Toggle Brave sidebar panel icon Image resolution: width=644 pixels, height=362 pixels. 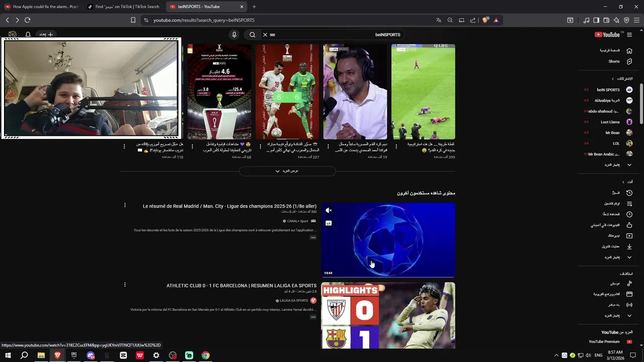[x=596, y=20]
